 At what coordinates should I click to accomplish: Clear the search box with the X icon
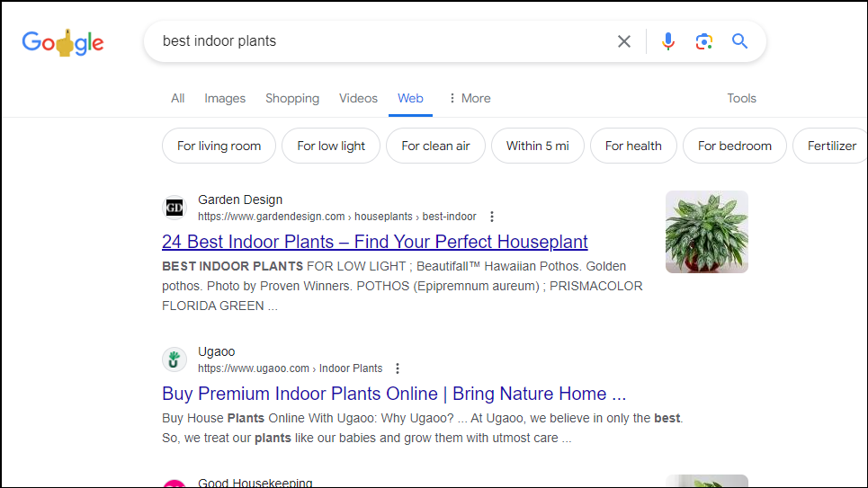pyautogui.click(x=624, y=41)
